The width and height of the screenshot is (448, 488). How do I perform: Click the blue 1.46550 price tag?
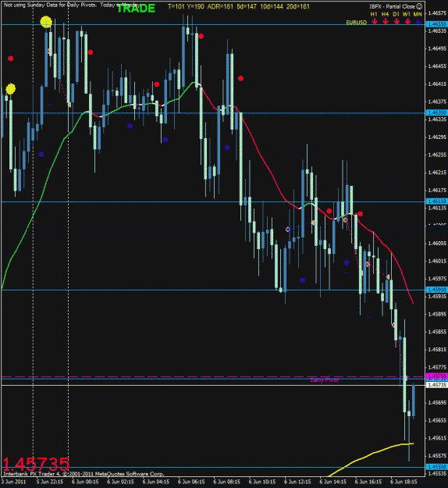[x=437, y=24]
